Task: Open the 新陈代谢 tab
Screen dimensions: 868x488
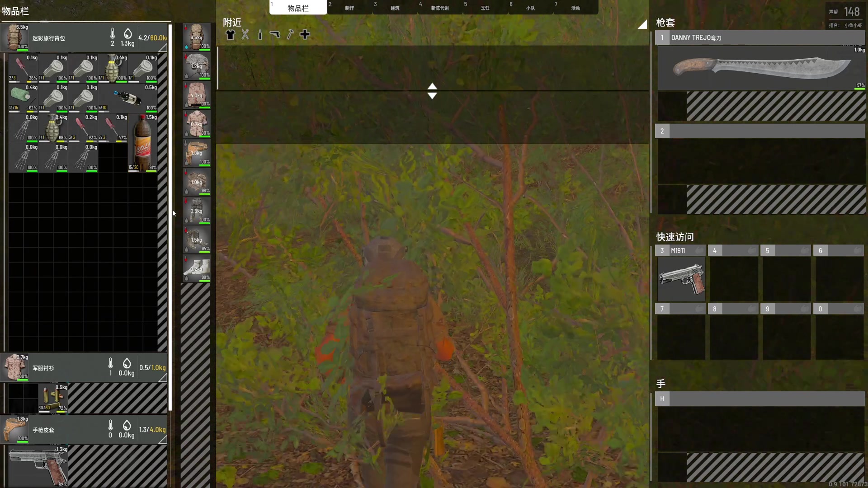Action: click(440, 8)
